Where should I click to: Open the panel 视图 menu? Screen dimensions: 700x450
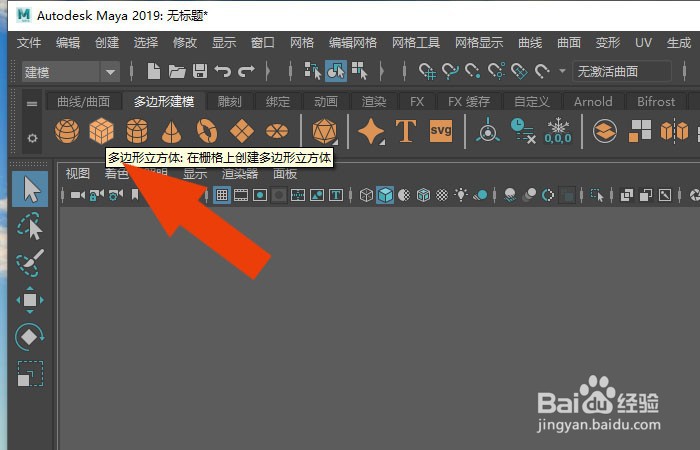coord(78,173)
